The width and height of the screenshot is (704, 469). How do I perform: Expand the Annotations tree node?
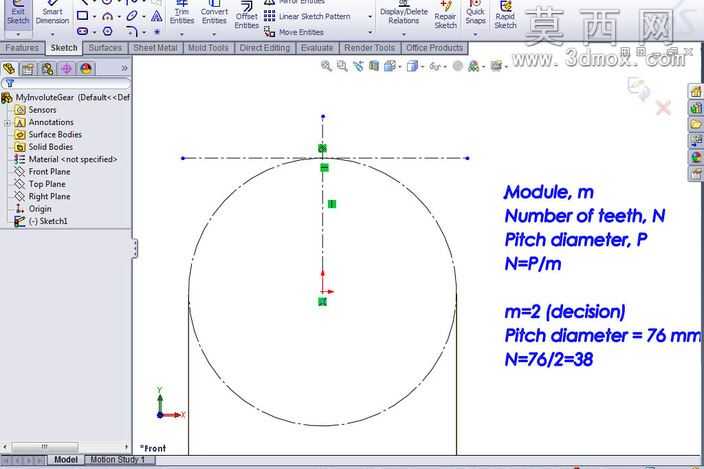(7, 123)
